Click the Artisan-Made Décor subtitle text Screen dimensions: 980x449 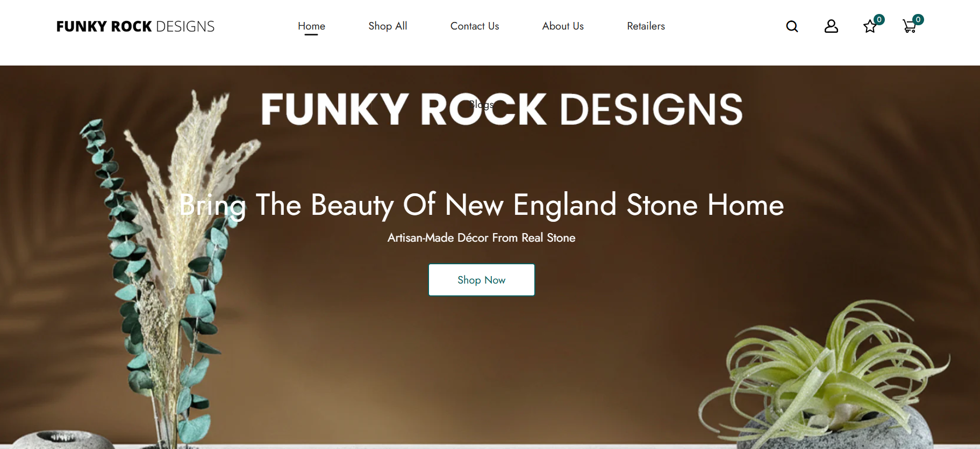481,237
